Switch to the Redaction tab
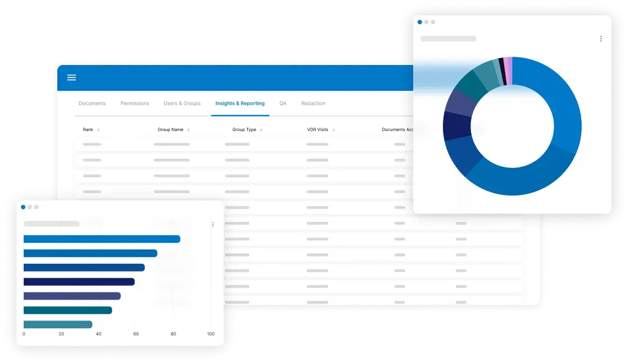This screenshot has width=628, height=364. tap(313, 104)
